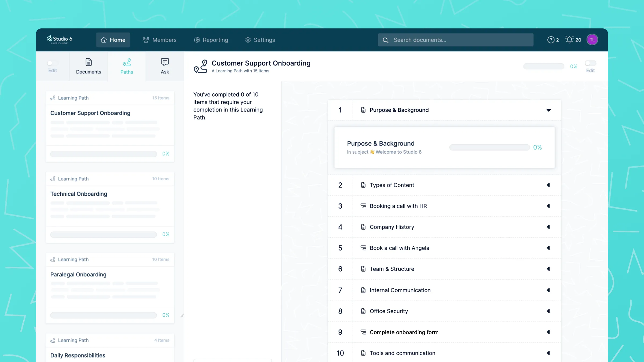Open the Technical Onboarding learning path
The width and height of the screenshot is (644, 362).
[x=79, y=194]
